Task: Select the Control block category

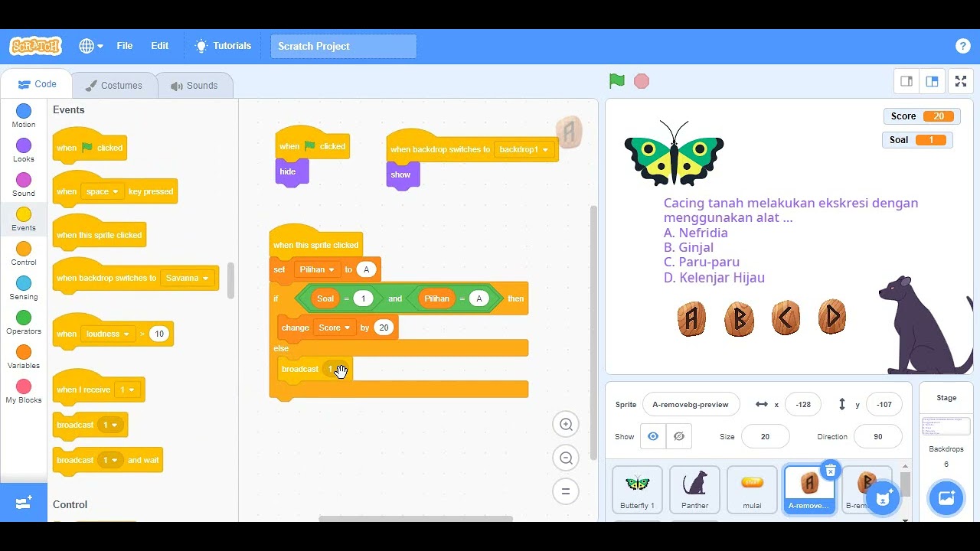Action: [x=24, y=254]
